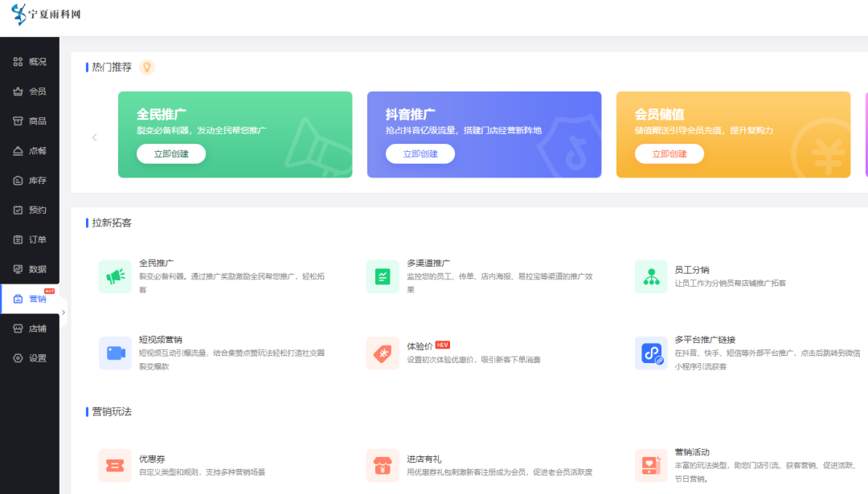This screenshot has height=494, width=868.
Task: Open the 营销活动 link
Action: coord(692,452)
